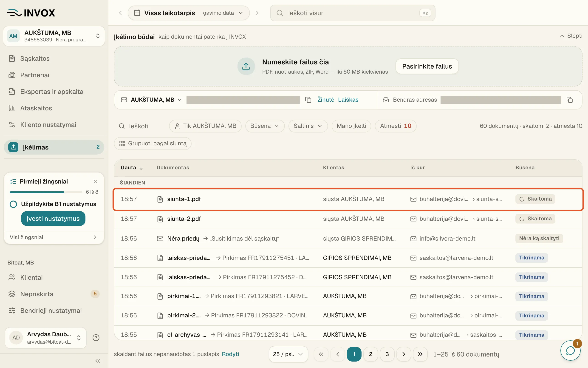The image size is (588, 368).
Task: Sort by the Gauta column header
Action: pos(132,168)
